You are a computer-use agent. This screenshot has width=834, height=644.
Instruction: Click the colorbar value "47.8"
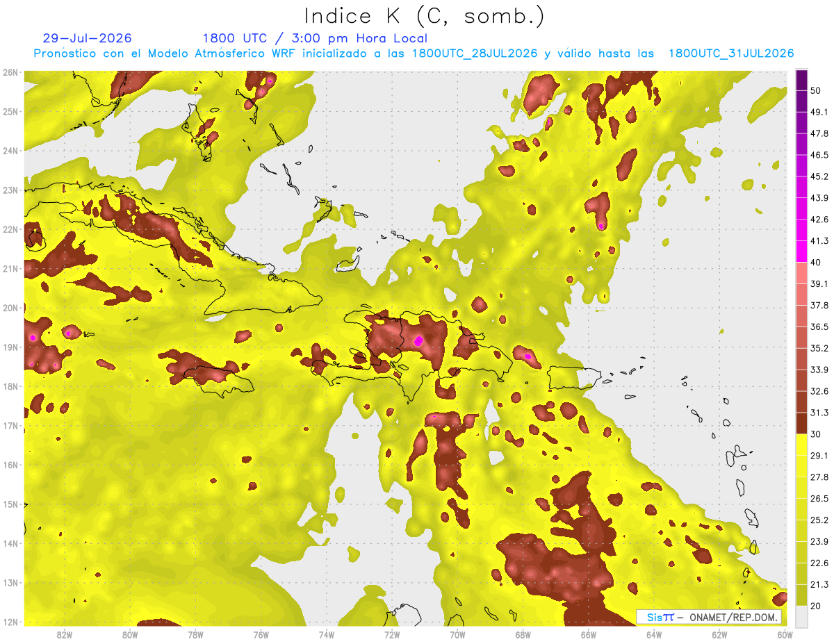coord(819,133)
